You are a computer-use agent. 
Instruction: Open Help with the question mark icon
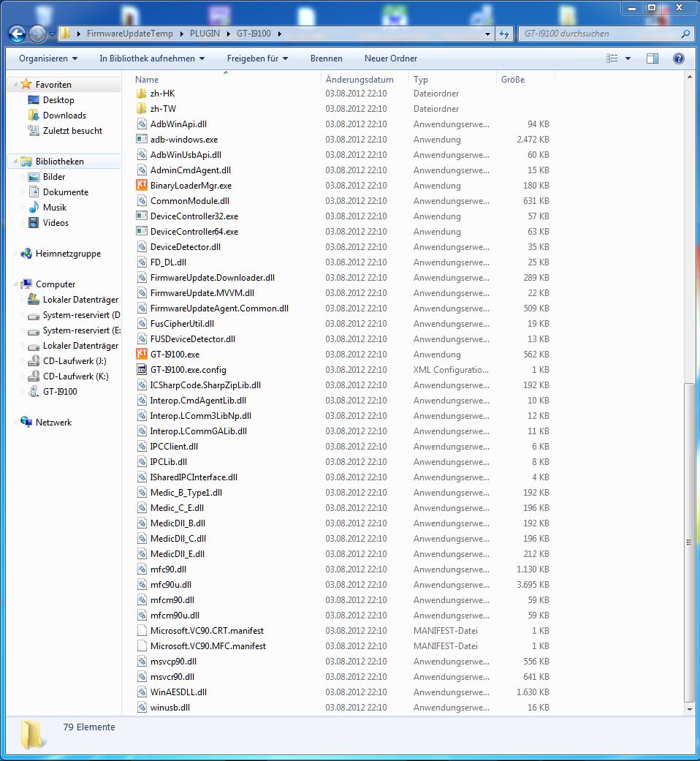(679, 58)
